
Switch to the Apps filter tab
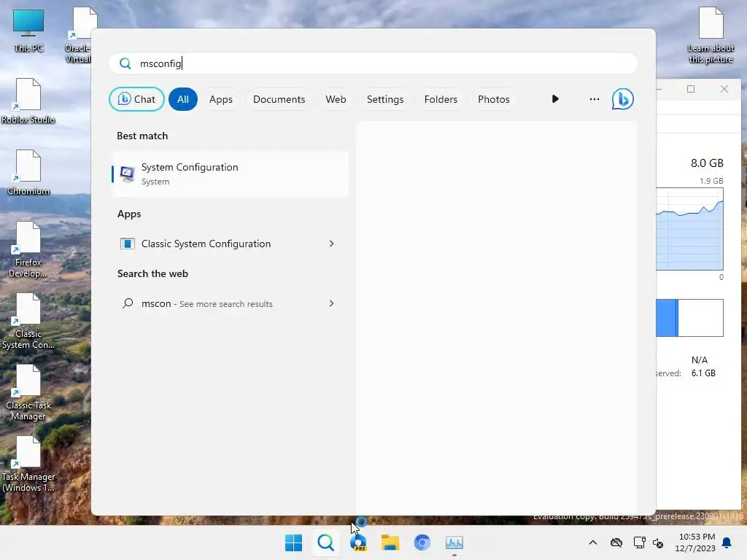(220, 99)
